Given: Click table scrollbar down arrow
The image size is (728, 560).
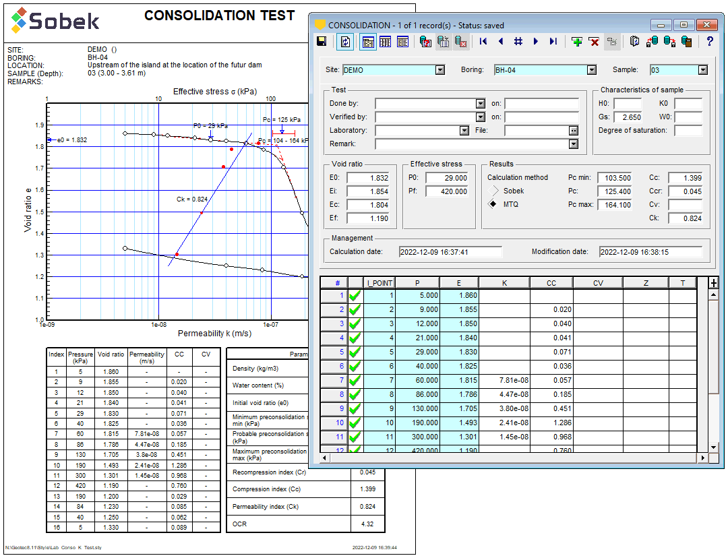Looking at the screenshot, I should pyautogui.click(x=714, y=447).
